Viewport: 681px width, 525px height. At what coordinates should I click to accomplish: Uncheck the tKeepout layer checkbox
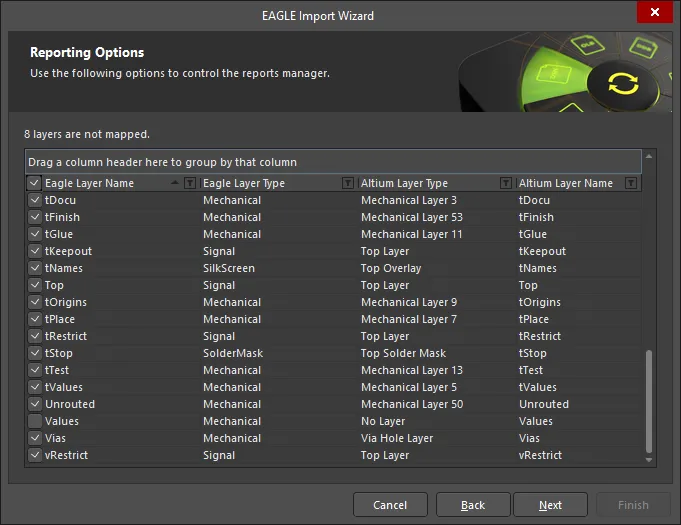pos(35,251)
